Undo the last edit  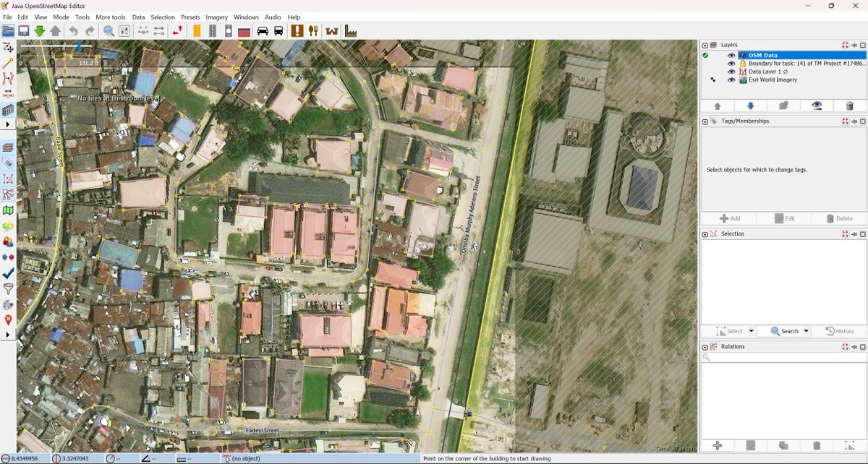72,30
